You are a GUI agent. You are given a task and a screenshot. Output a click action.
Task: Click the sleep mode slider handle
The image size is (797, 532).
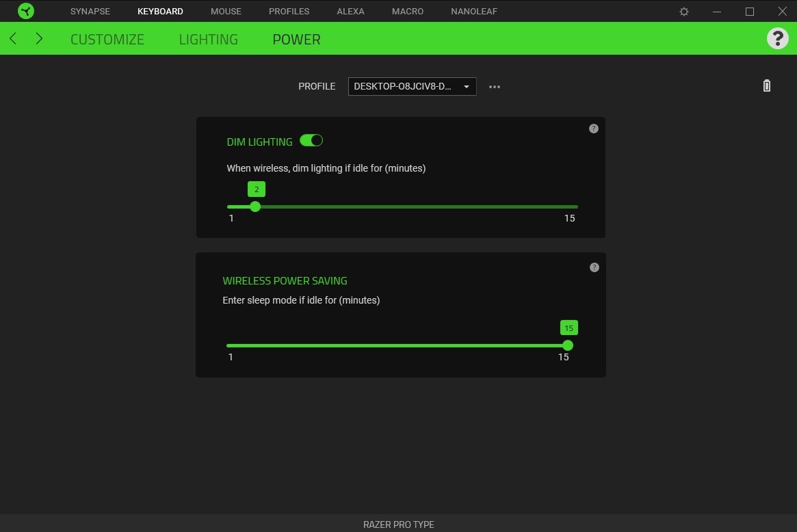[x=568, y=345]
